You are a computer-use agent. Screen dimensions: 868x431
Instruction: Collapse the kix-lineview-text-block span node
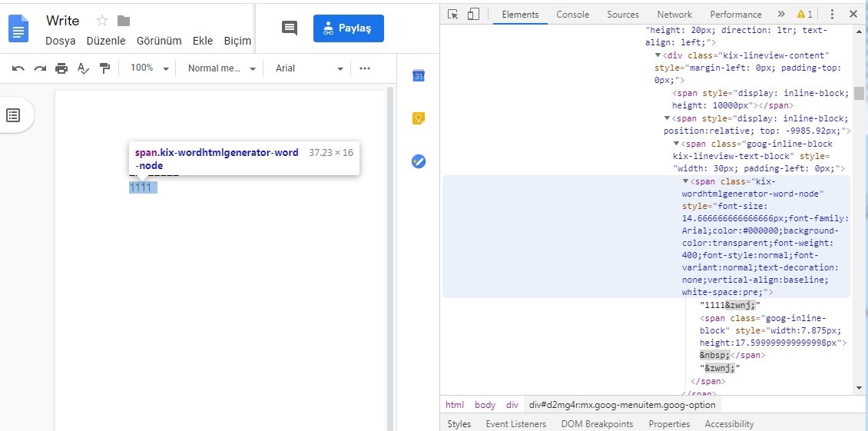675,144
